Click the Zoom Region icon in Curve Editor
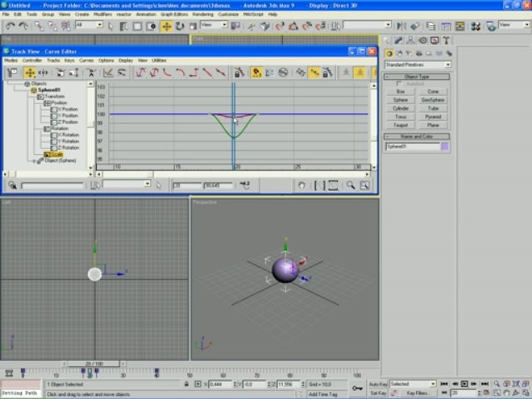The image size is (532, 399). coord(364,186)
